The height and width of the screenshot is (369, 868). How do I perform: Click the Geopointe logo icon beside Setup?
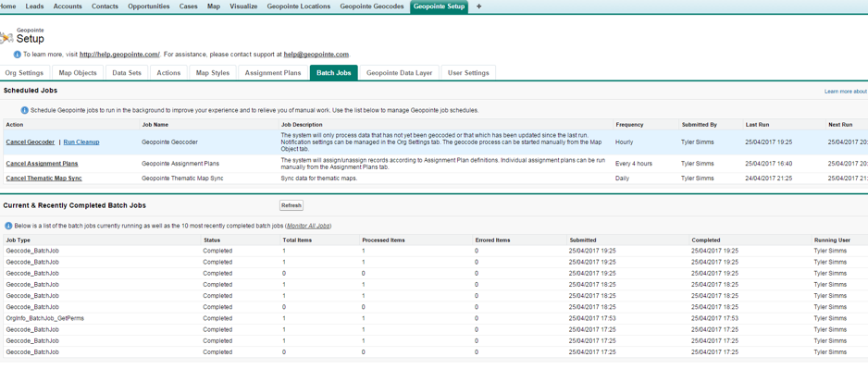pyautogui.click(x=6, y=38)
